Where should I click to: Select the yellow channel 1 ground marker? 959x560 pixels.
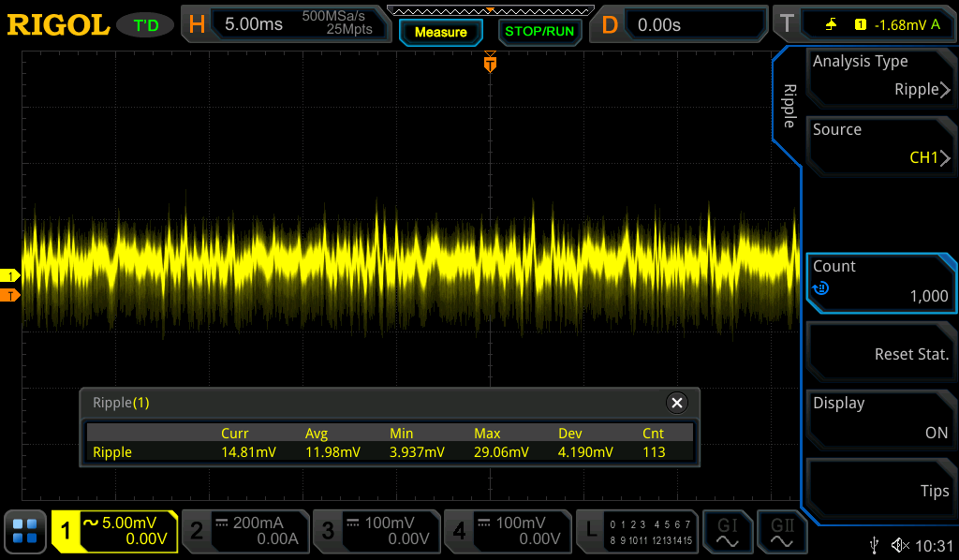coord(9,275)
